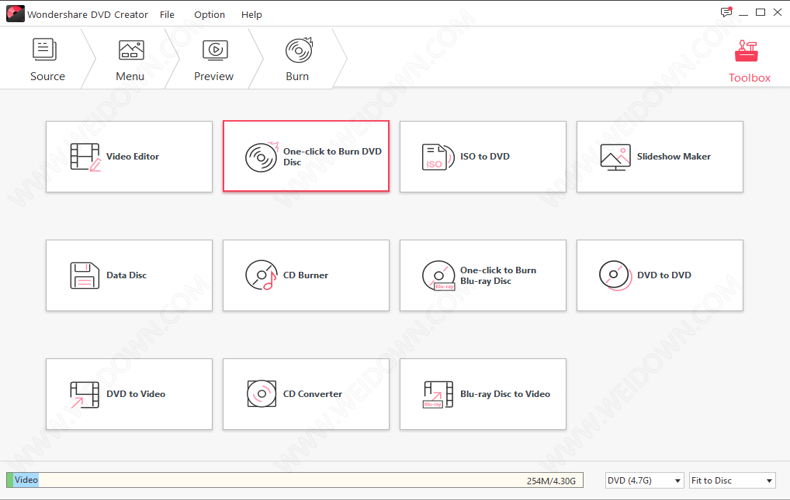Launch the Slideshow Maker tool
Image resolution: width=790 pixels, height=500 pixels.
click(660, 157)
